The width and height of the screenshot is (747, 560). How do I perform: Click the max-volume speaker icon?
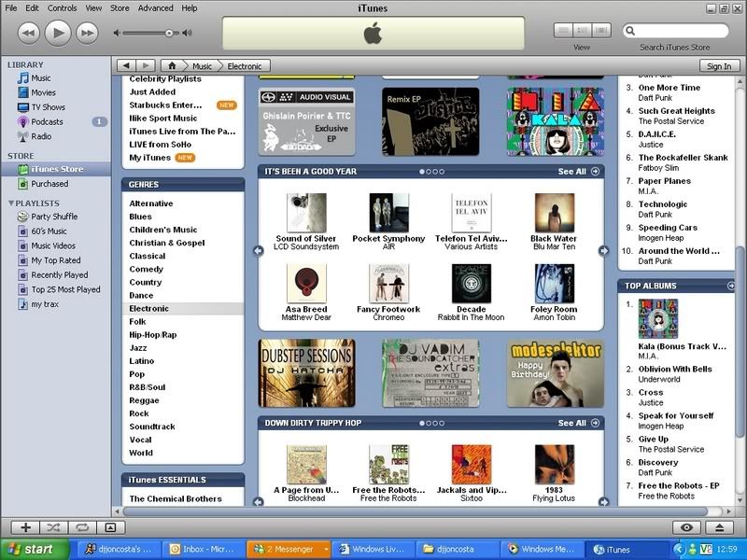[x=188, y=33]
